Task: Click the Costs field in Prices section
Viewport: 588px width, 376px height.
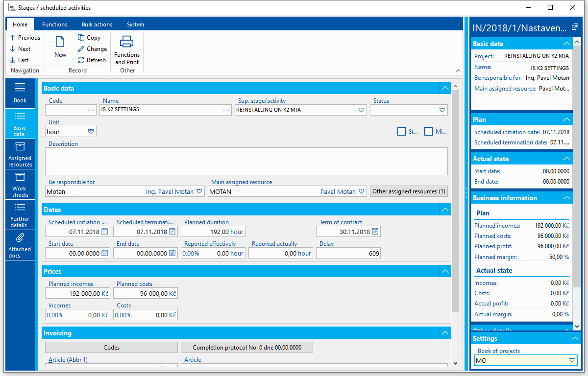Action: point(146,315)
